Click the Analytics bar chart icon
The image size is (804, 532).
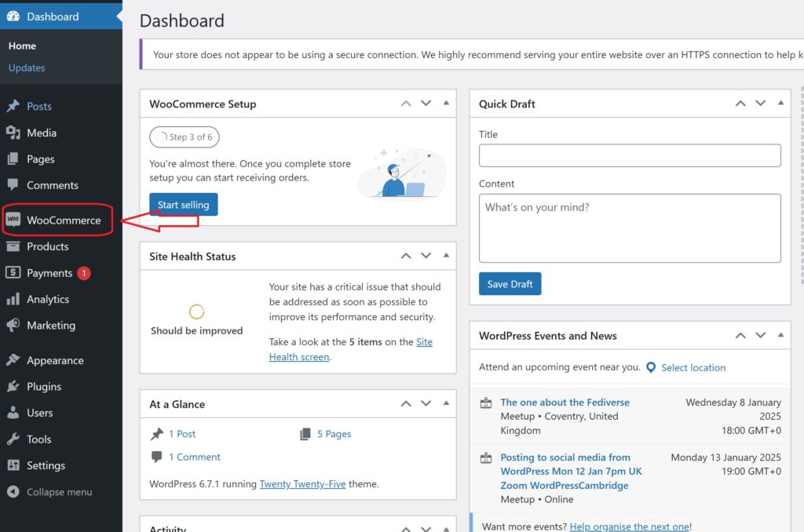tap(13, 299)
